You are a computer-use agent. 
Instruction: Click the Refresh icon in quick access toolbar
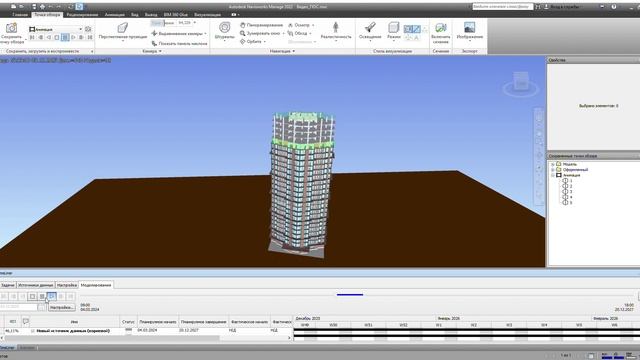71,7
